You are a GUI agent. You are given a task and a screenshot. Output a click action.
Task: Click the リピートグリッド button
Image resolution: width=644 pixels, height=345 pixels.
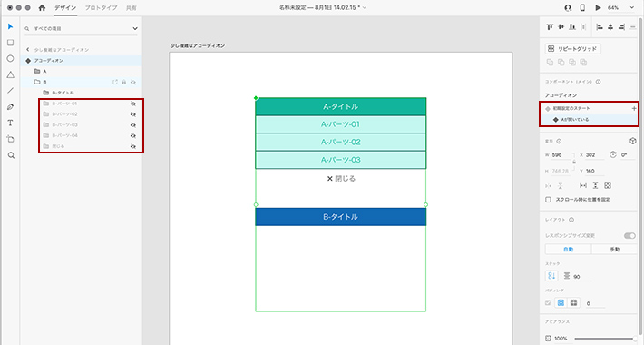(573, 48)
